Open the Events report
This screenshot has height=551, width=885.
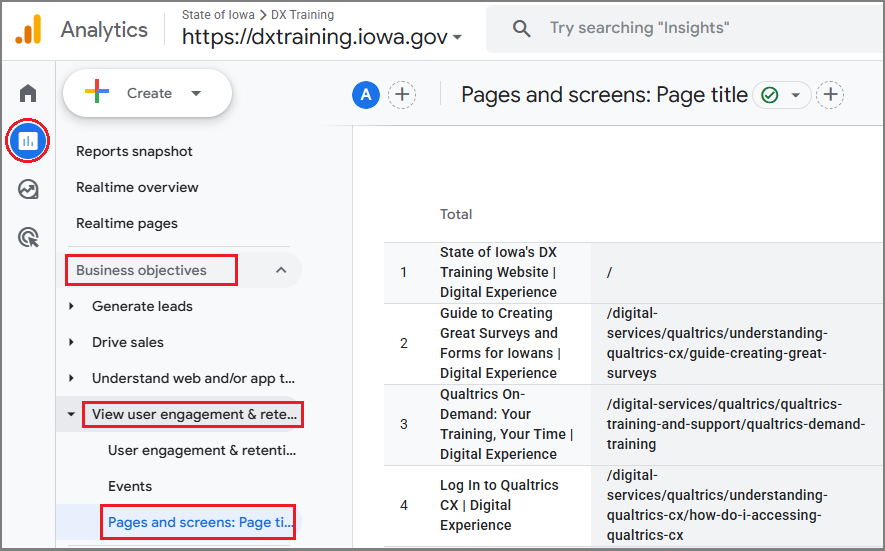click(x=130, y=486)
